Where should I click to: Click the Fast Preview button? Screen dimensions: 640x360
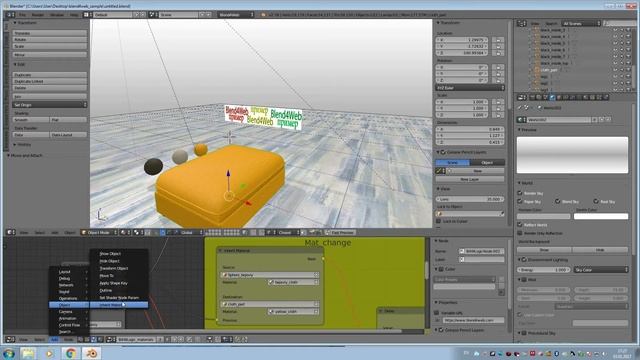click(x=340, y=232)
